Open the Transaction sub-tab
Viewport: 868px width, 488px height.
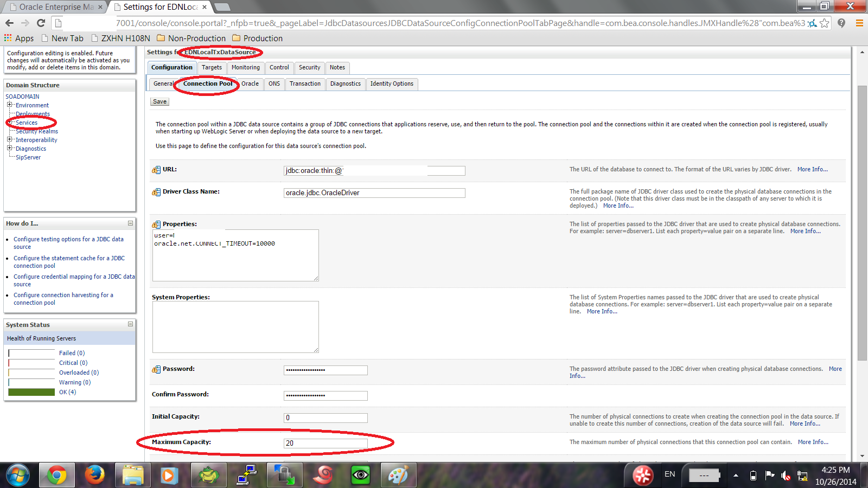pos(305,84)
